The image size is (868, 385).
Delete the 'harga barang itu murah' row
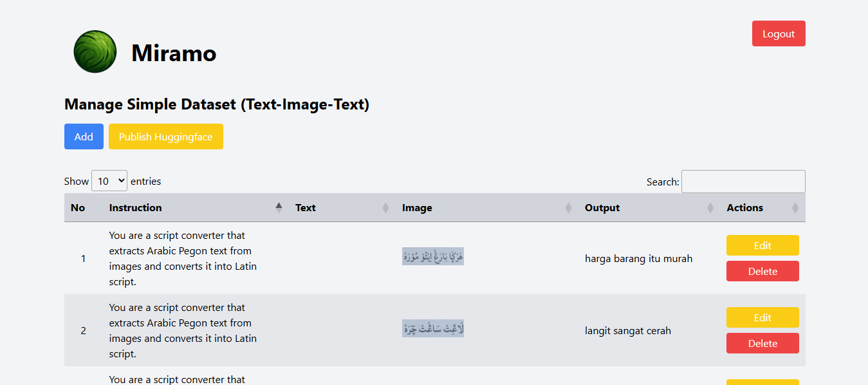[762, 271]
